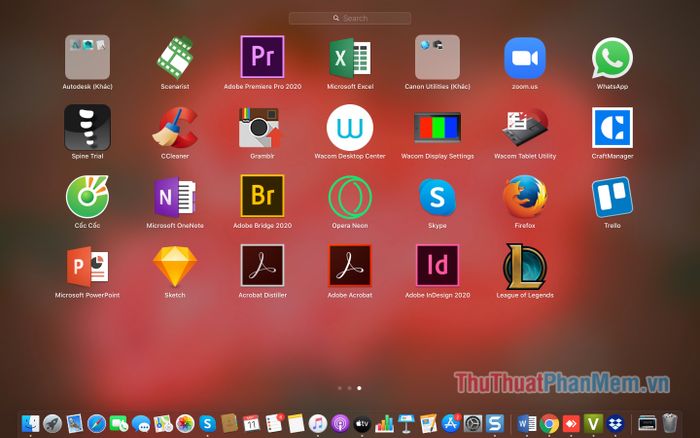The image size is (700, 438).
Task: Open Adobe InDesign 2020
Action: tap(438, 265)
